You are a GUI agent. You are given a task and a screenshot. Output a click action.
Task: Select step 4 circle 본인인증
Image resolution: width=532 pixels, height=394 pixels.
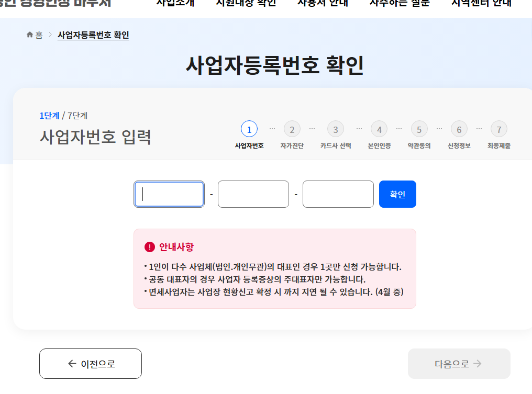(379, 129)
